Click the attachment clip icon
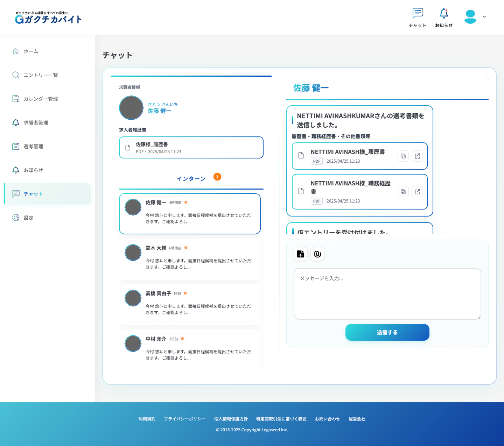The height and width of the screenshot is (446, 504). [x=317, y=254]
